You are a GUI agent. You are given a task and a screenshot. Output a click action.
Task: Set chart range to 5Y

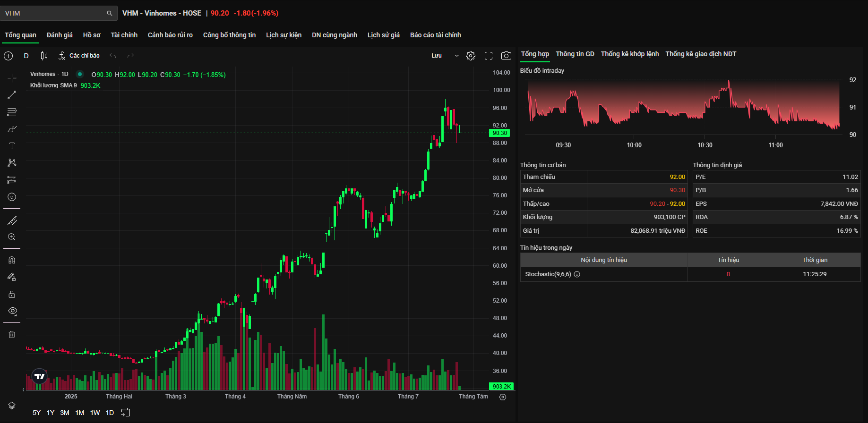click(x=36, y=413)
